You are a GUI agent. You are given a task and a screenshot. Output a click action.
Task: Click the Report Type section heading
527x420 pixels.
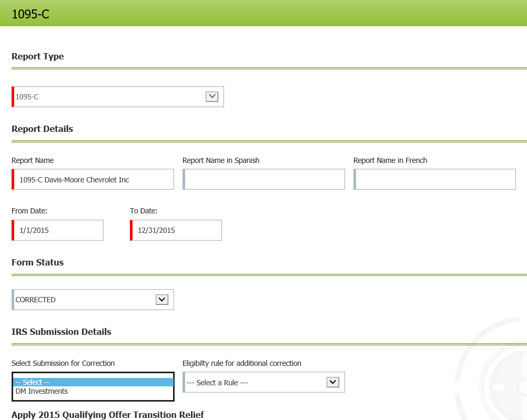37,56
